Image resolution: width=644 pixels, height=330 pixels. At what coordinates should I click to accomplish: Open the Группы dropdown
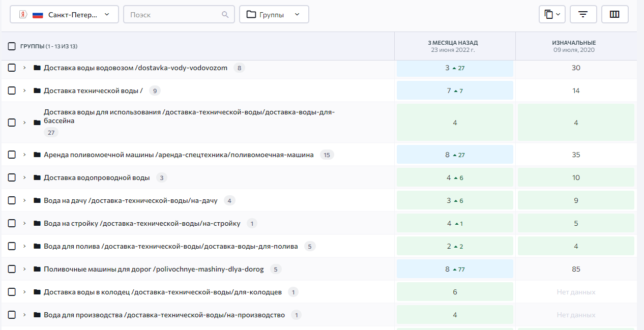pos(274,14)
